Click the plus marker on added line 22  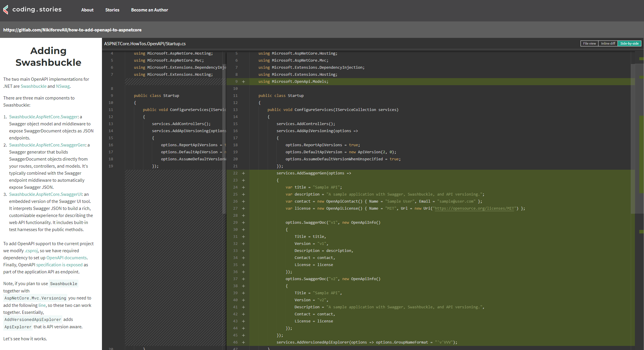[243, 173]
